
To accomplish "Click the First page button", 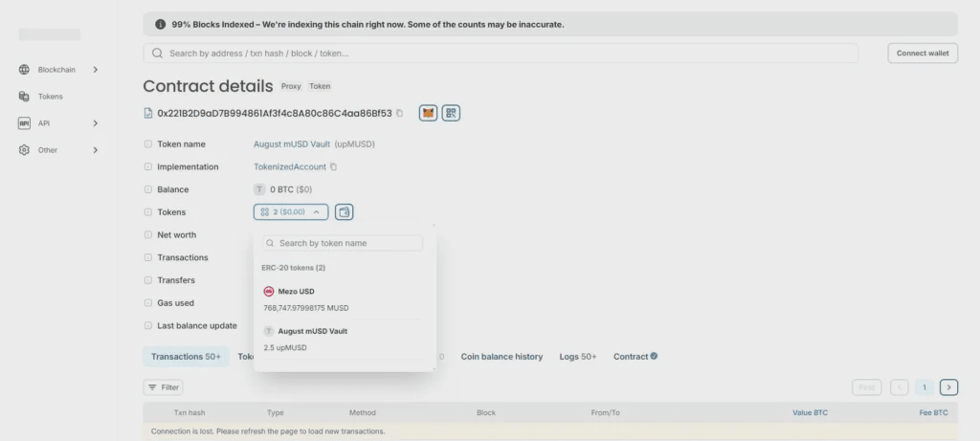I will click(866, 387).
